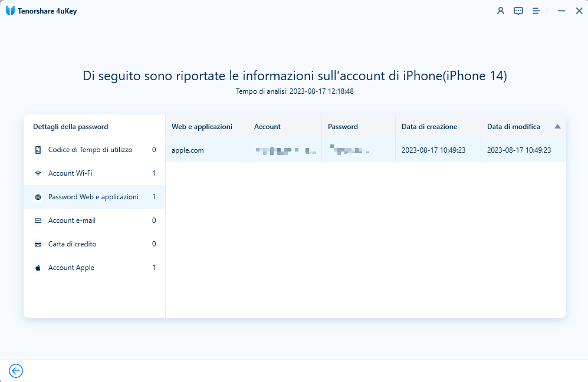Select Account e-mail category
This screenshot has width=588, height=382.
click(94, 220)
